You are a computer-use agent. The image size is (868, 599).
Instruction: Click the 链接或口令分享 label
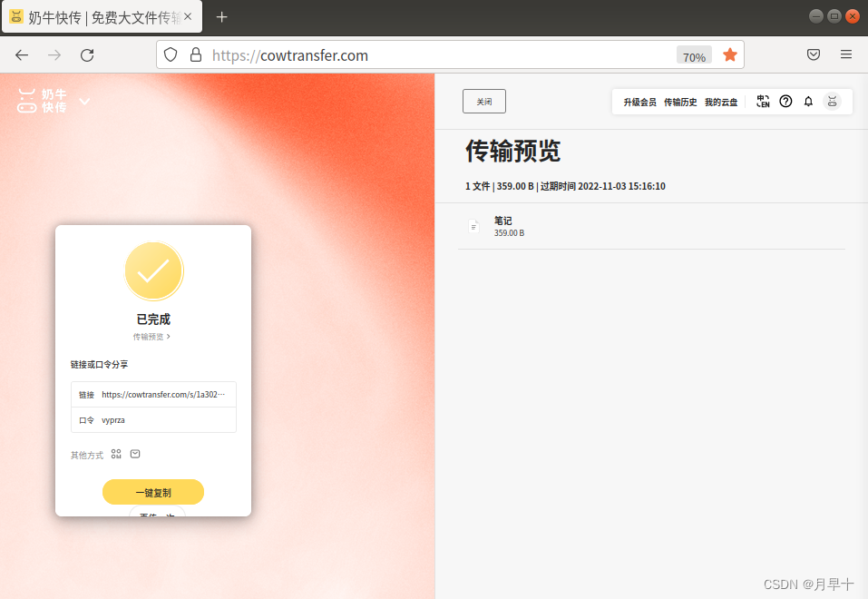99,365
